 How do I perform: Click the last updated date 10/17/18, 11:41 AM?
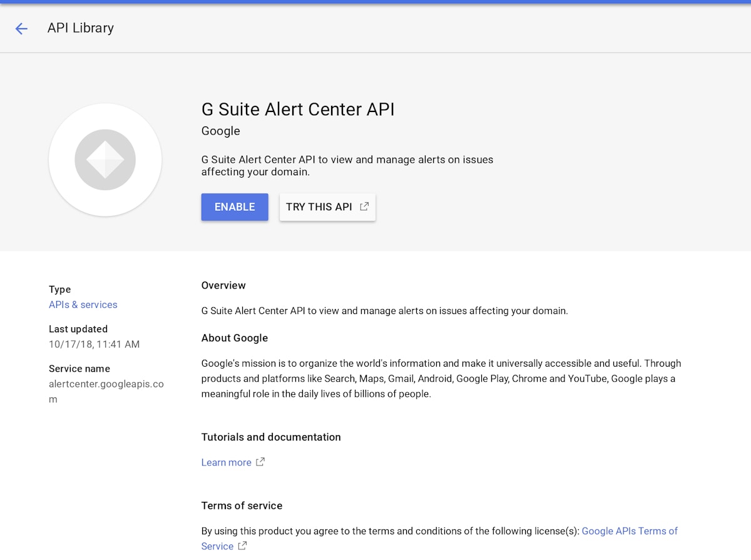(94, 344)
